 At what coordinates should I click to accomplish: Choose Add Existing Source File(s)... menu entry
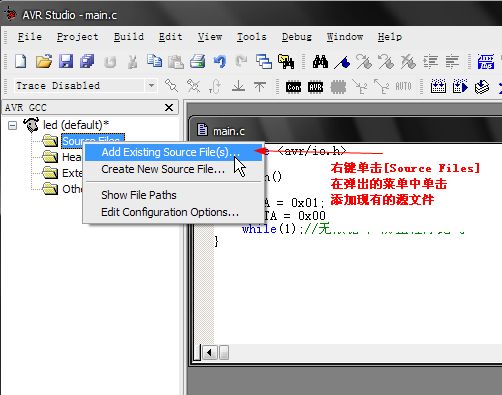173,152
